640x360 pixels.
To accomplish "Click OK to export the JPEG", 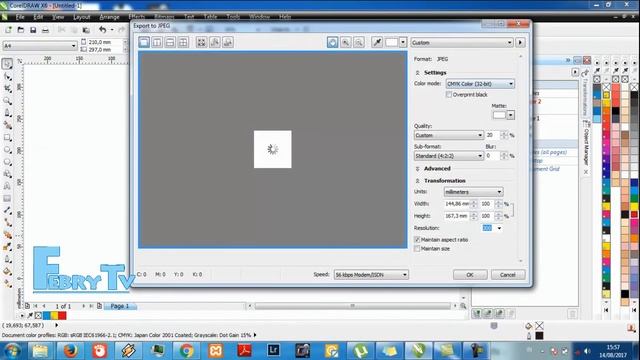I will point(470,275).
